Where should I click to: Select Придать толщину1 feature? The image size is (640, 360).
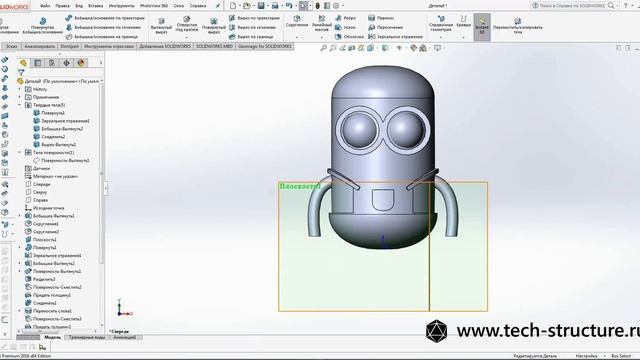(x=48, y=295)
